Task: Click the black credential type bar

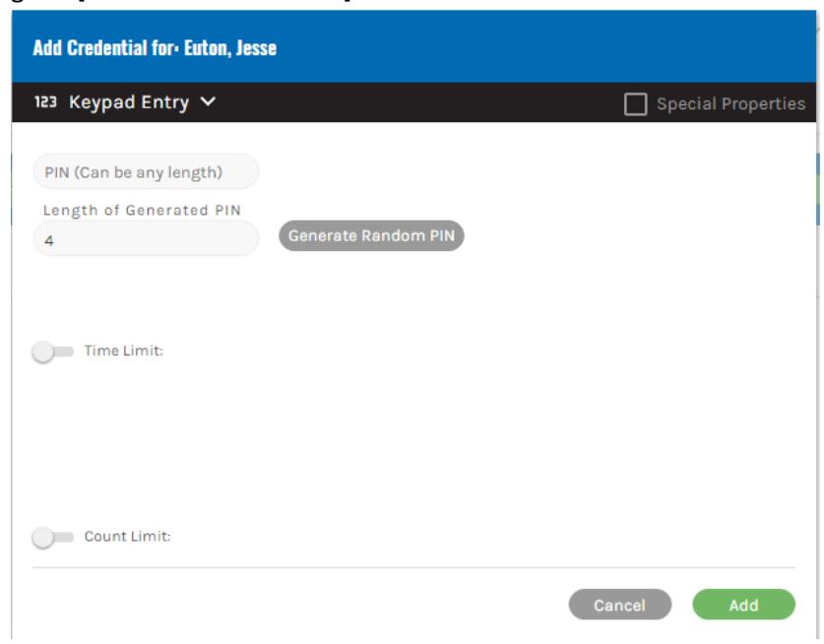Action: click(413, 102)
